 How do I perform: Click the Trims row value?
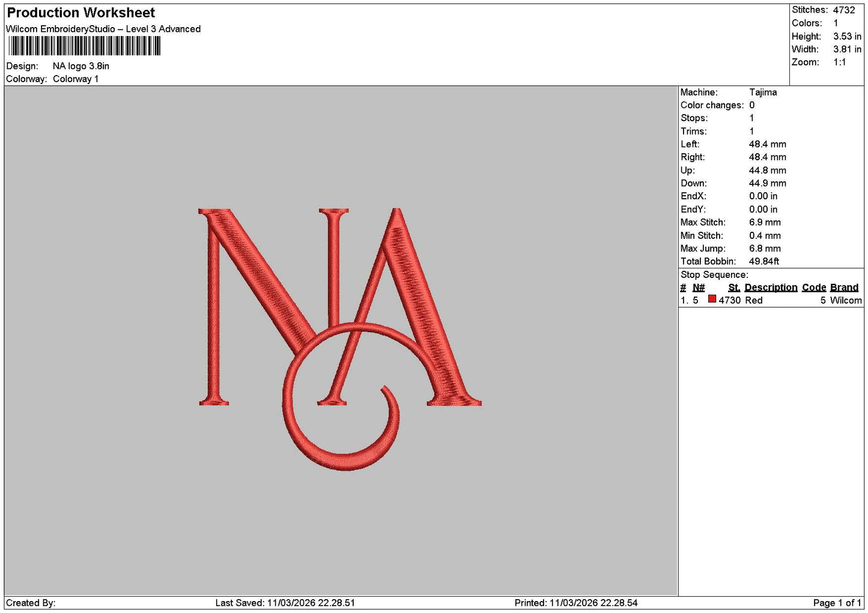(751, 131)
